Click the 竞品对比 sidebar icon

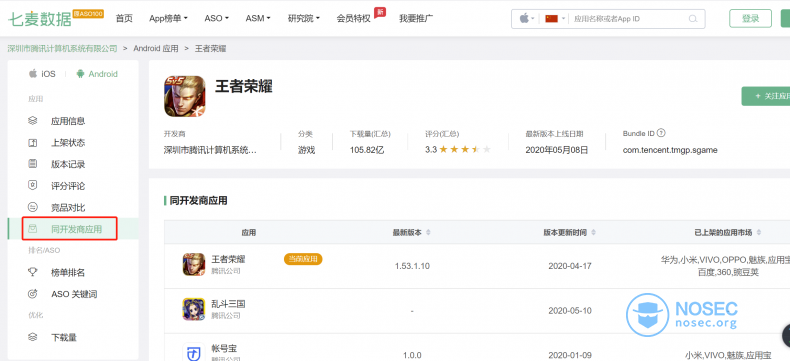click(33, 207)
